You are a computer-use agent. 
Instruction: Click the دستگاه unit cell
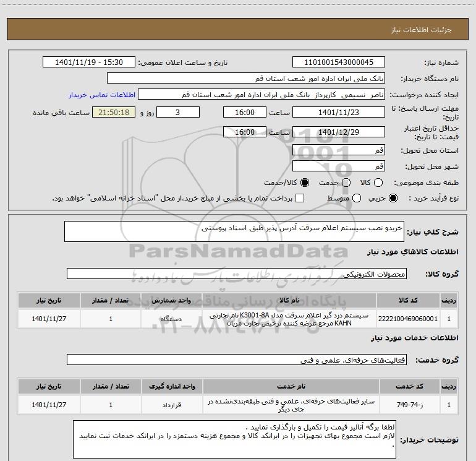click(171, 319)
